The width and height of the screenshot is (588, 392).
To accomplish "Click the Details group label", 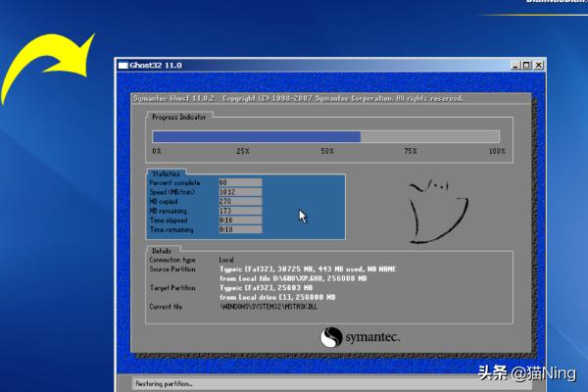I will (162, 251).
